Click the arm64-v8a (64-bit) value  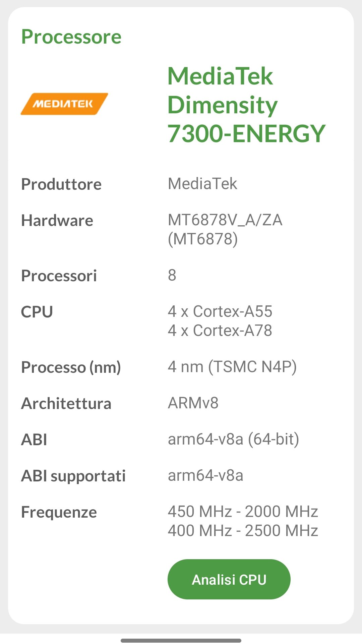[x=233, y=439]
